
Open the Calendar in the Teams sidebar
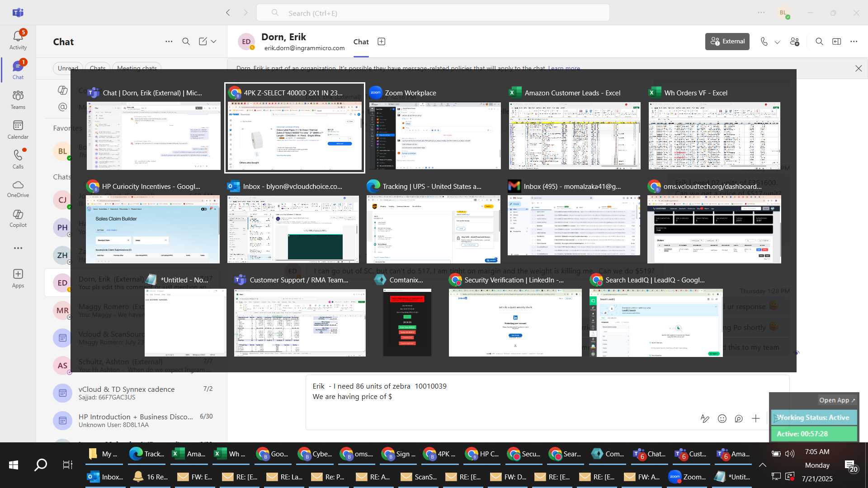18,130
